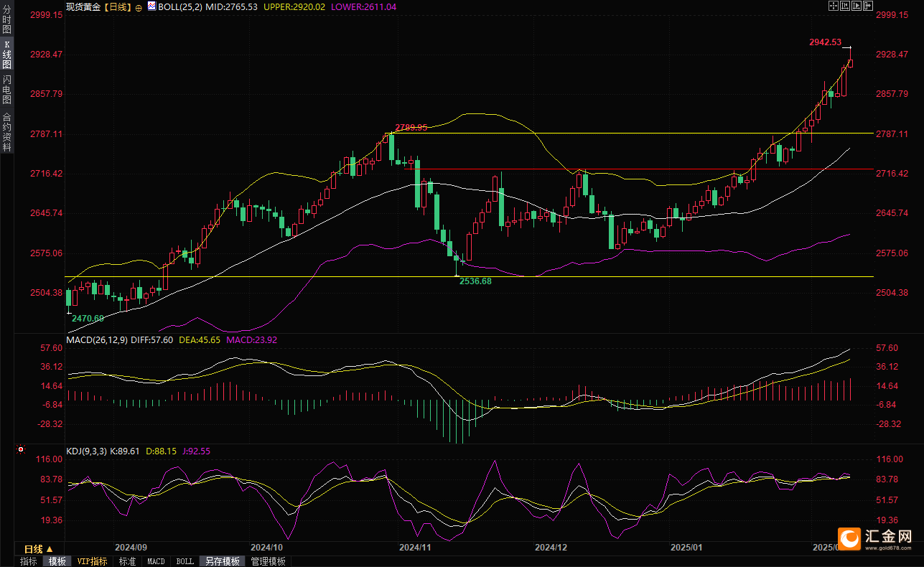Click the right-axis price 2716.42

point(893,174)
